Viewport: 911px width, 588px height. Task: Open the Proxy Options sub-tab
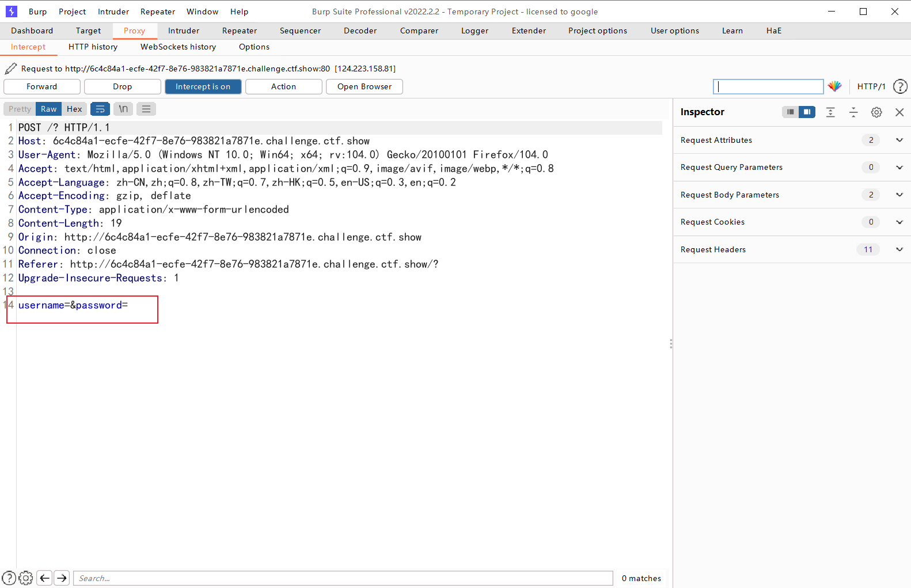tap(254, 47)
